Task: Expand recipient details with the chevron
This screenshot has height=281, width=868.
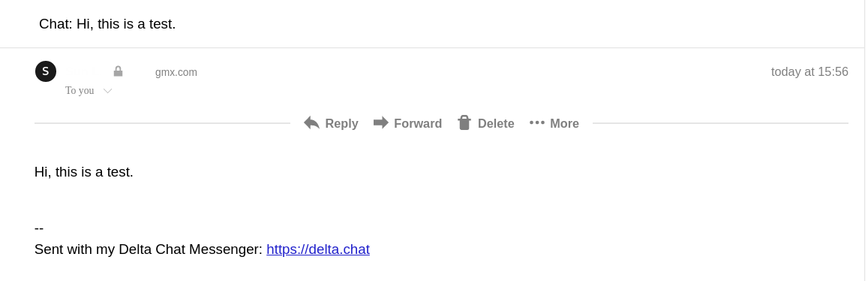Action: coord(108,91)
